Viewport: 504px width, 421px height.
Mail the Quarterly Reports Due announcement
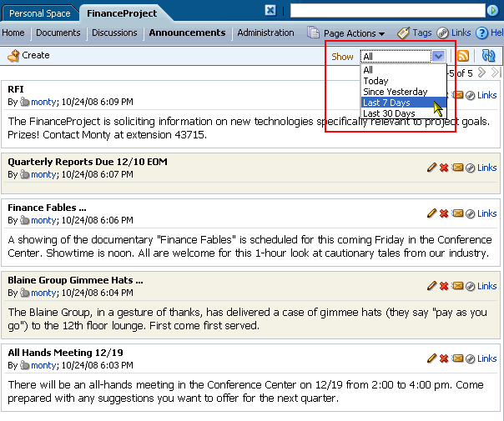pyautogui.click(x=457, y=168)
